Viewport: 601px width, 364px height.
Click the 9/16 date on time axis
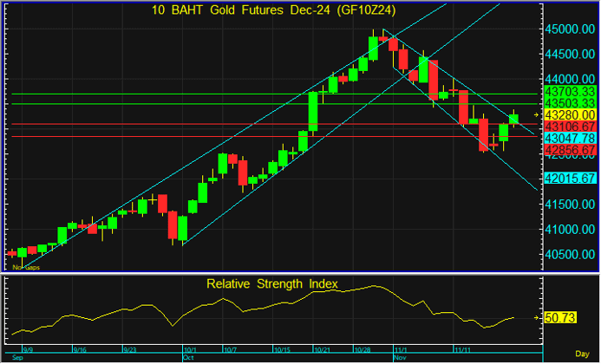(x=79, y=349)
